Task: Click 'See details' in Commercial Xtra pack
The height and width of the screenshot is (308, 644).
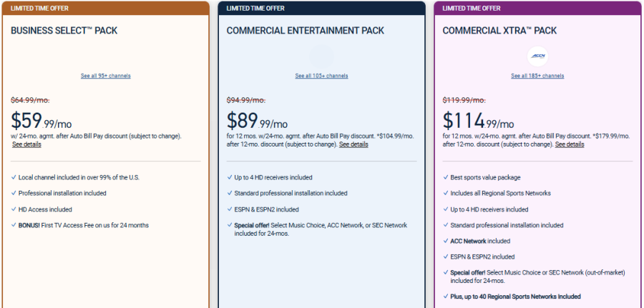Action: click(570, 144)
